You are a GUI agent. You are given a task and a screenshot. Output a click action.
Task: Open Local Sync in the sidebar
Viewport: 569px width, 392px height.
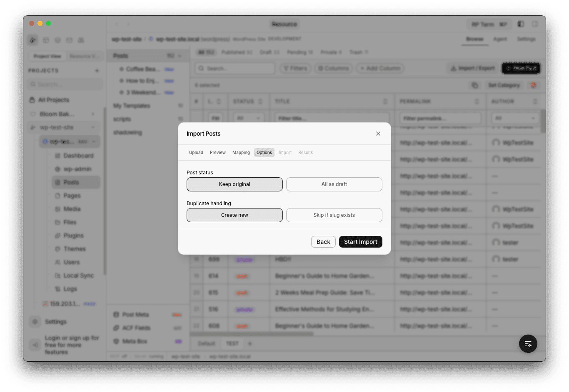pos(78,275)
